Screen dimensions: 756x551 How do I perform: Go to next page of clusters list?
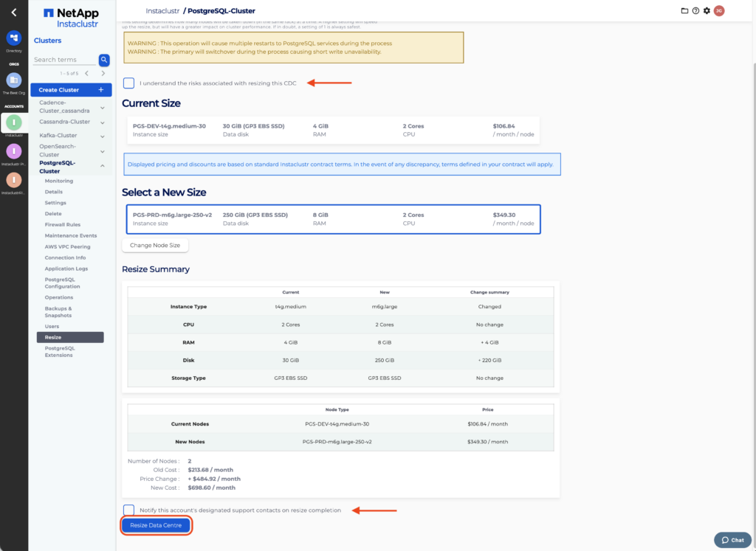point(101,73)
